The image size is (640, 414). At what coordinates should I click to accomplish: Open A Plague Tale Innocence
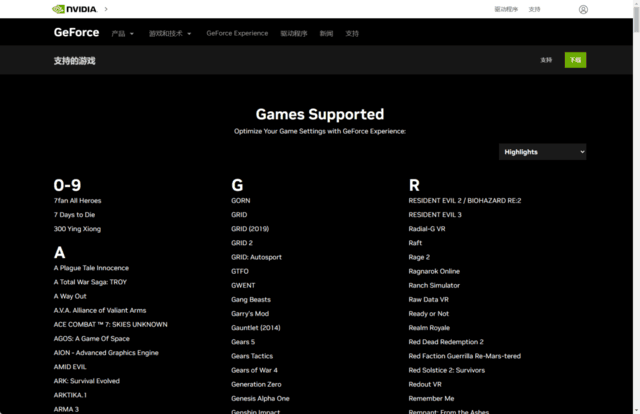pos(91,268)
